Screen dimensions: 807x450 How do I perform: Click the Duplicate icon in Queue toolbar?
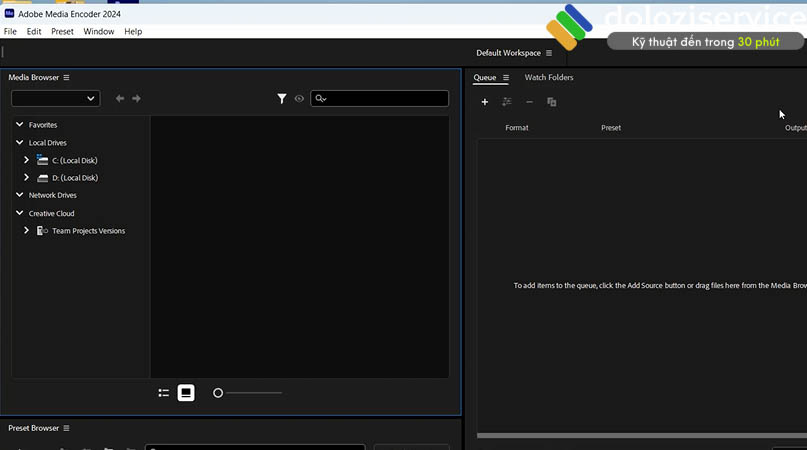tap(552, 102)
